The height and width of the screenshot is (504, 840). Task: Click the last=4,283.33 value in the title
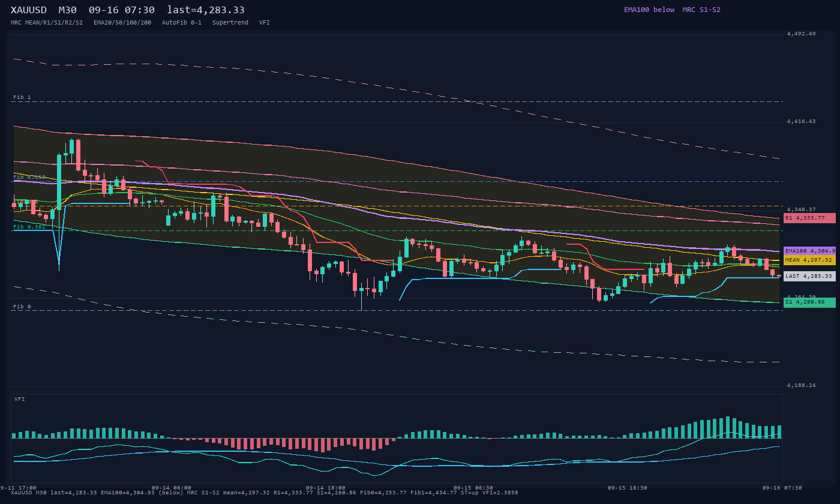pyautogui.click(x=206, y=10)
